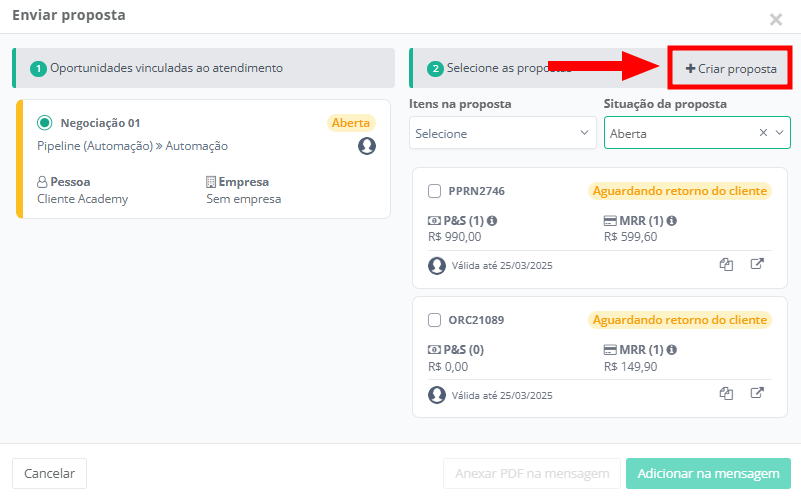Copy the PPRN2746 proposal
801x500 pixels.
tap(727, 265)
